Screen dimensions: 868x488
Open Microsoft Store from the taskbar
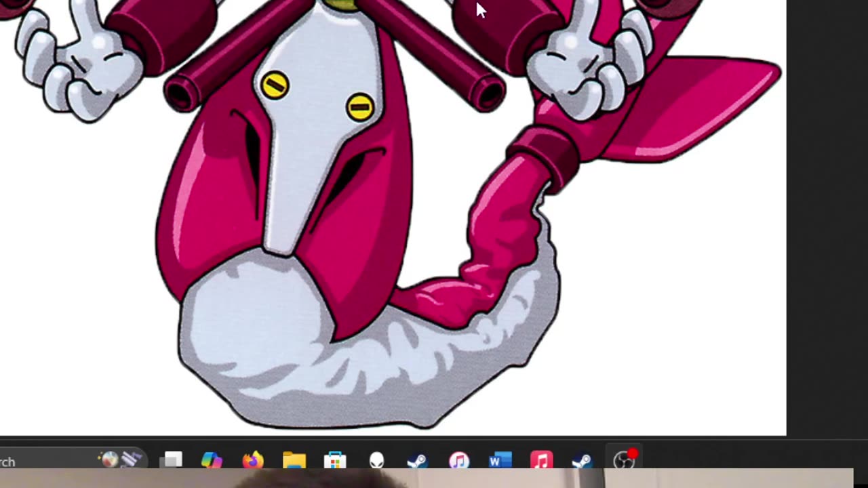(x=335, y=461)
